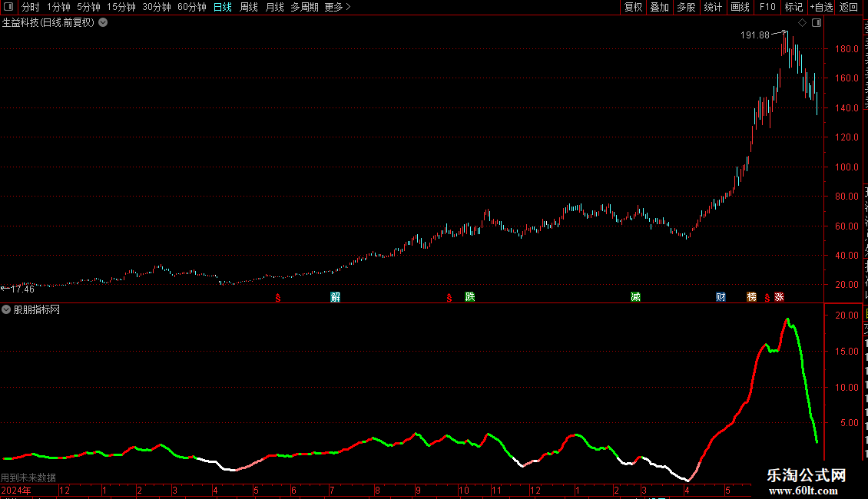Click the 解 event marker icon
868x499 pixels.
(336, 297)
